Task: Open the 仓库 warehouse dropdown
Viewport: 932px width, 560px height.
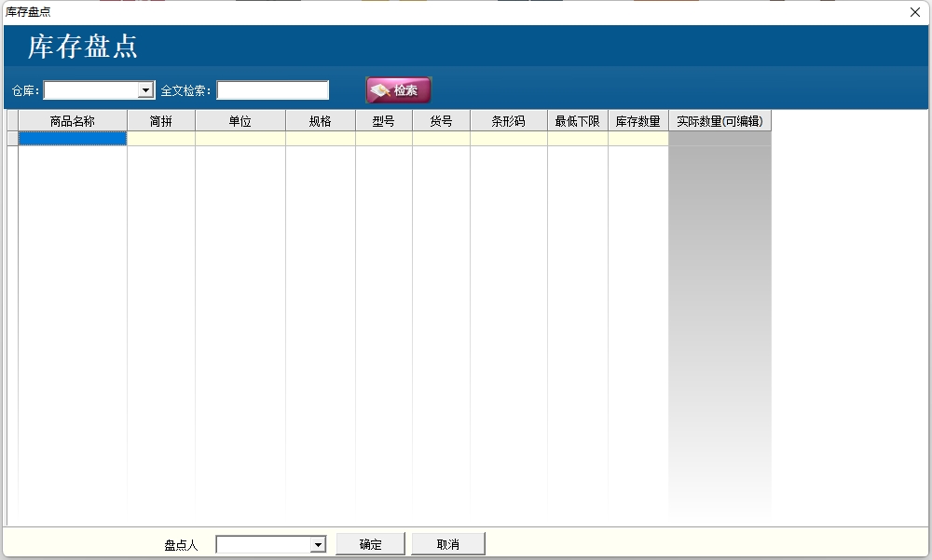Action: [x=145, y=90]
